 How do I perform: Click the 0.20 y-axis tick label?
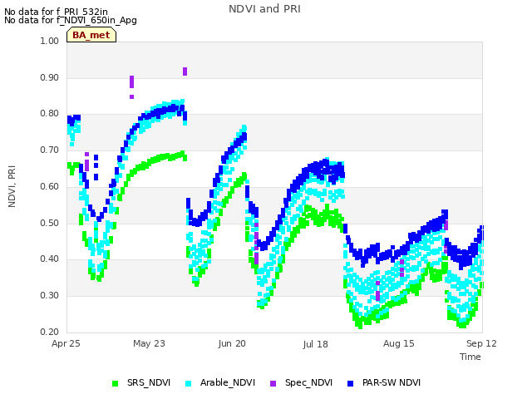click(50, 332)
